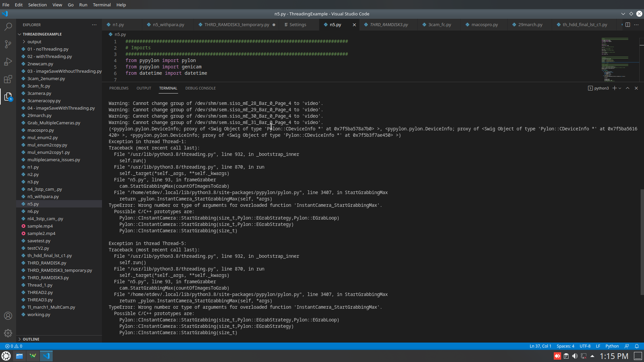
Task: Open the Search view in activity bar
Action: (8, 26)
